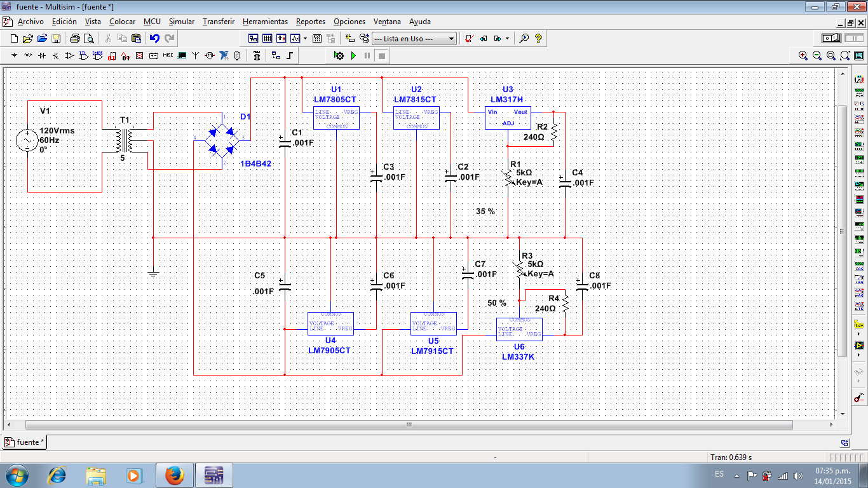Image resolution: width=868 pixels, height=488 pixels.
Task: Click the Place Diode component icon
Action: coord(42,56)
